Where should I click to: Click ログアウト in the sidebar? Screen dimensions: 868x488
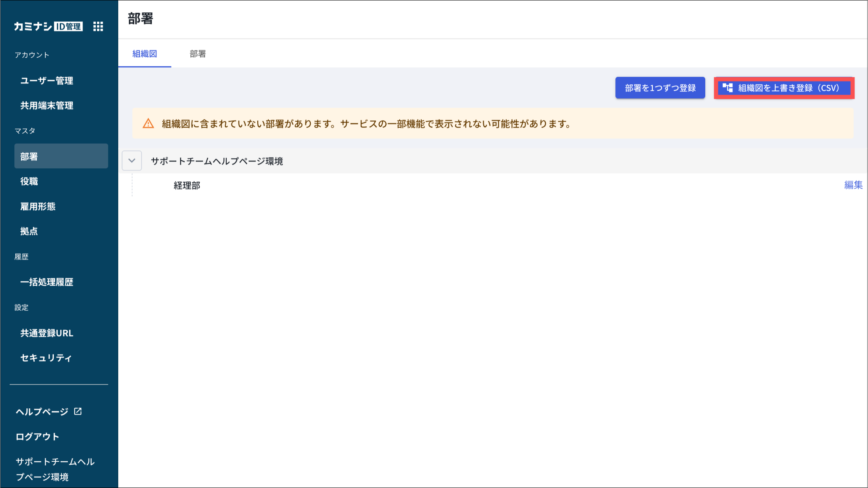tap(37, 436)
